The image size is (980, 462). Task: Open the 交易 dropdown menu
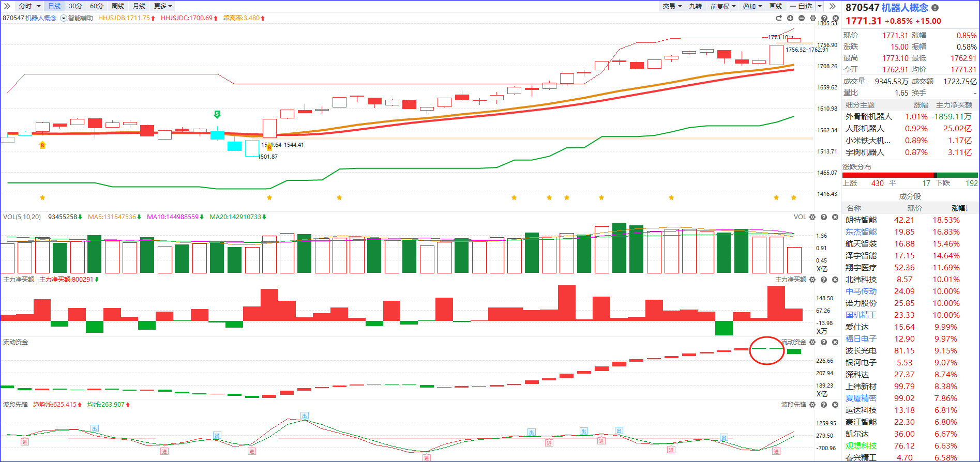672,6
